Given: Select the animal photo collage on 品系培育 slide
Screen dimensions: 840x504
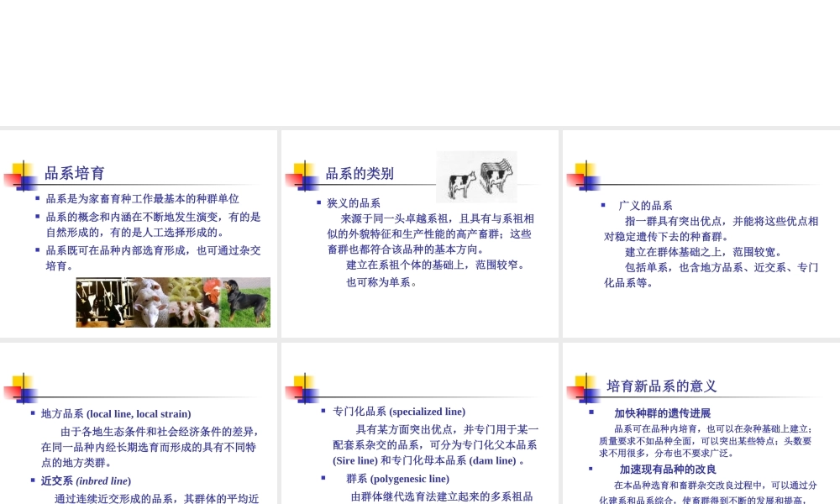Looking at the screenshot, I should click(x=173, y=303).
